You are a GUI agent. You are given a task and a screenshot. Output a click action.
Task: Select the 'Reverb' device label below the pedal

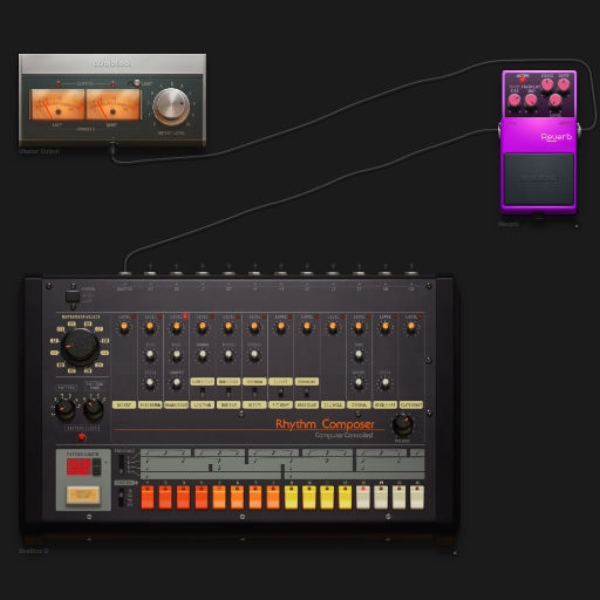point(509,224)
